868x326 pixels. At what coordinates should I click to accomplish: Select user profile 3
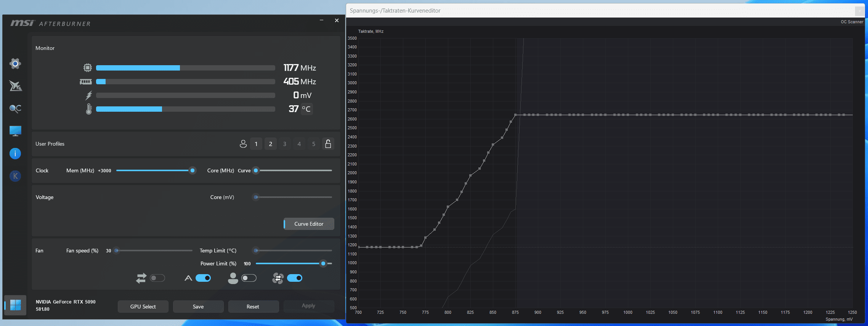click(x=285, y=144)
